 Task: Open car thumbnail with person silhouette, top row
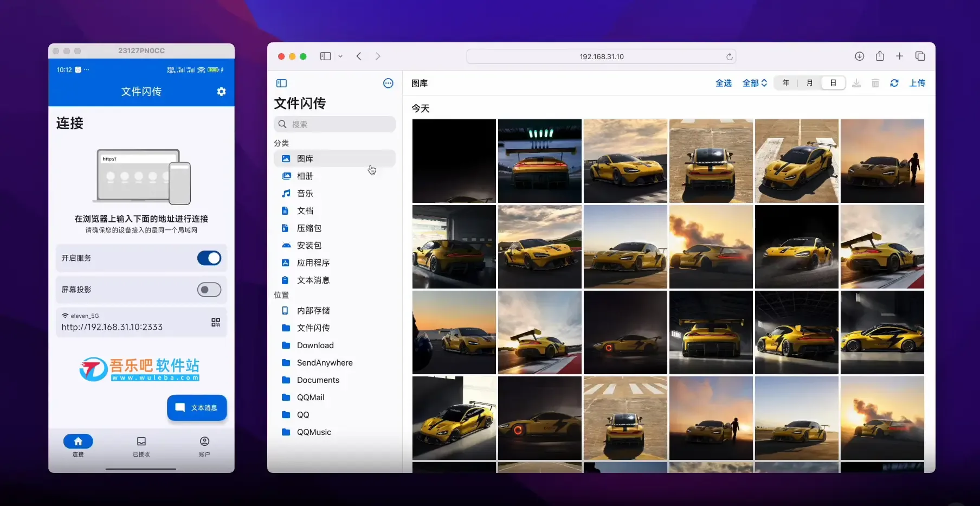click(882, 161)
